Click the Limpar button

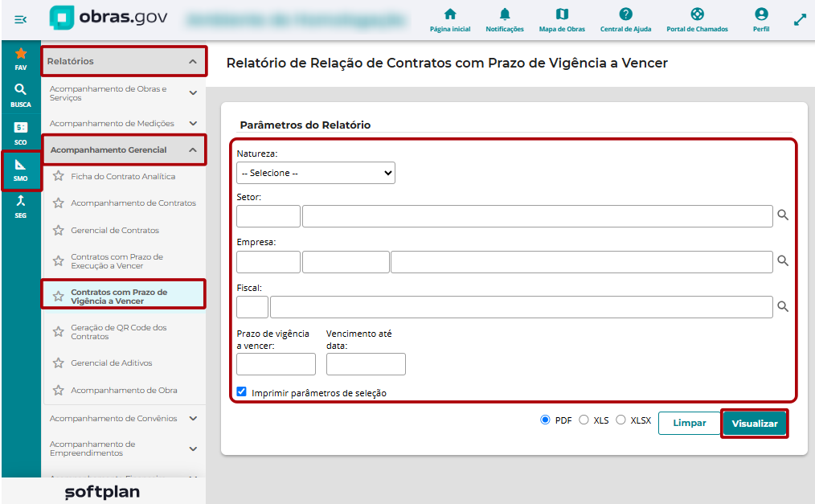tap(690, 423)
